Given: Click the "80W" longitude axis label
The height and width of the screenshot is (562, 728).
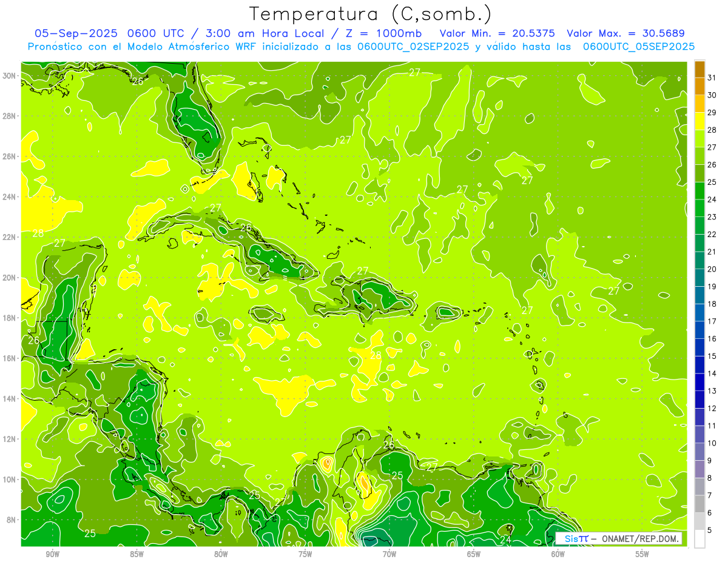Looking at the screenshot, I should tap(221, 554).
